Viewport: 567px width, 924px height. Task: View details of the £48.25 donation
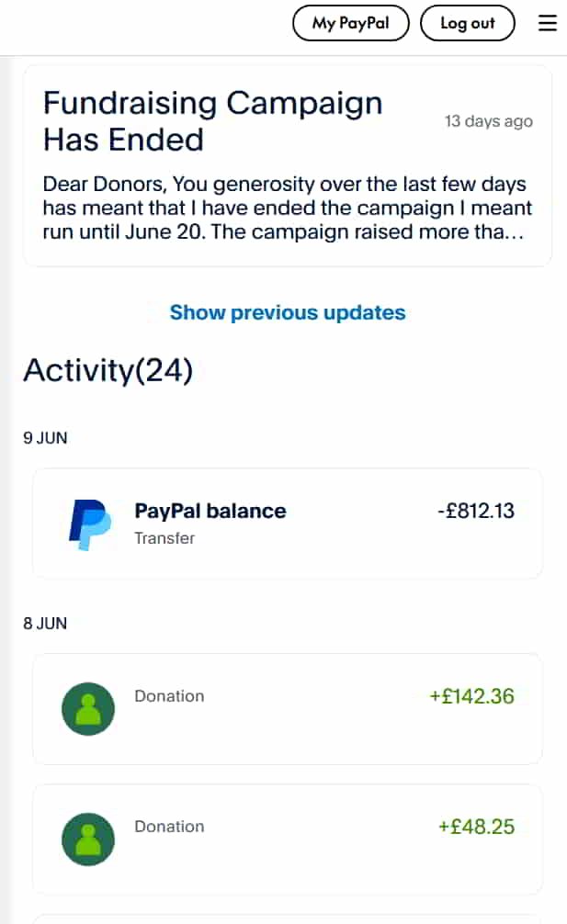(x=287, y=839)
